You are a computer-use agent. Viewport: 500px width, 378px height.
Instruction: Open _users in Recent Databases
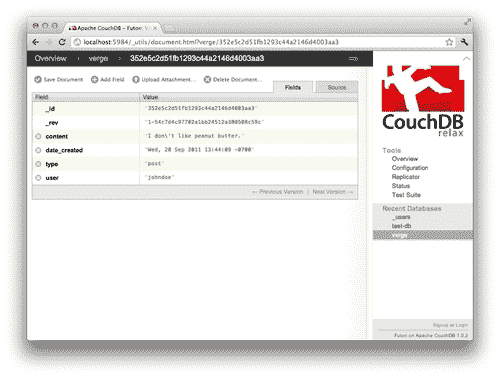click(401, 217)
